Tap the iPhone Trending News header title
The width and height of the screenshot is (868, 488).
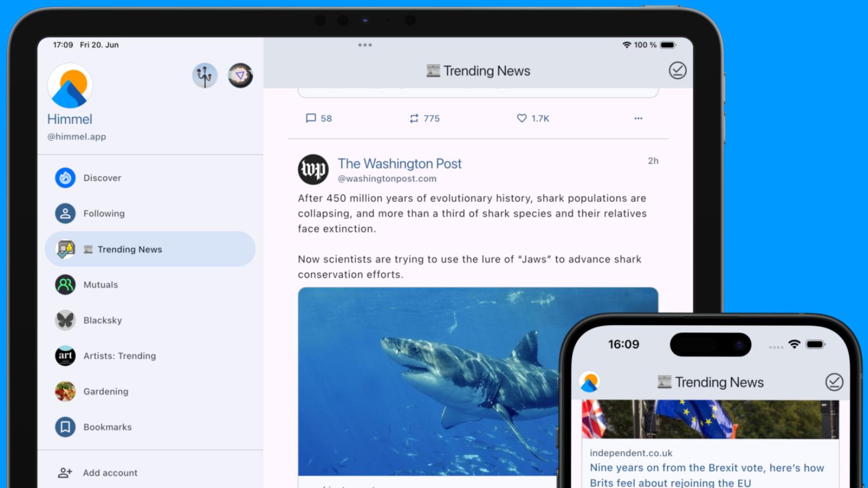(x=711, y=382)
